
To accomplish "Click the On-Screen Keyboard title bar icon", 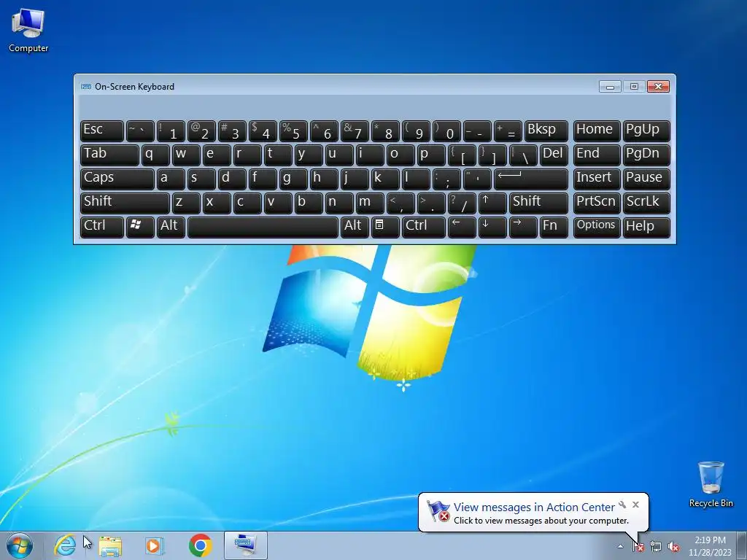I will [86, 87].
